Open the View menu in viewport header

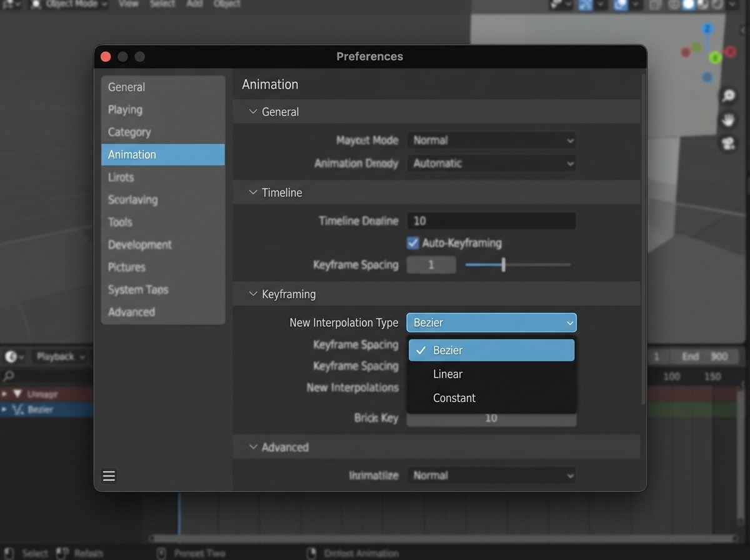pos(128,4)
